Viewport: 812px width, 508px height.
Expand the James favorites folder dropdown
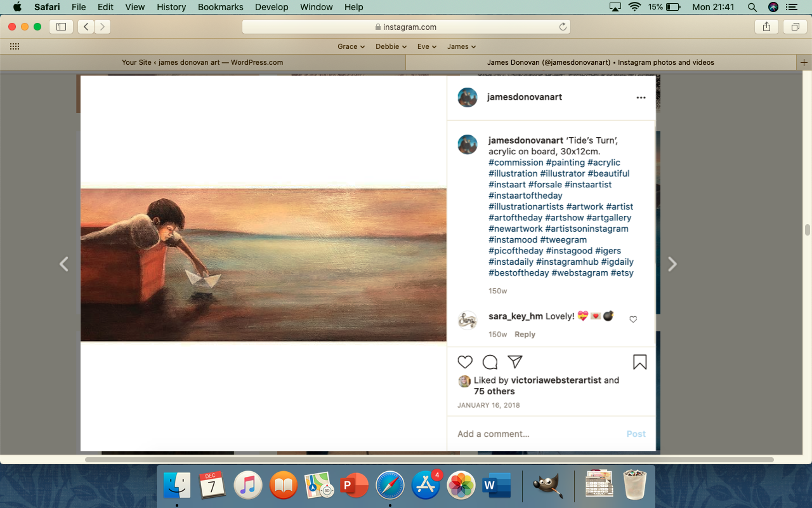click(x=461, y=46)
